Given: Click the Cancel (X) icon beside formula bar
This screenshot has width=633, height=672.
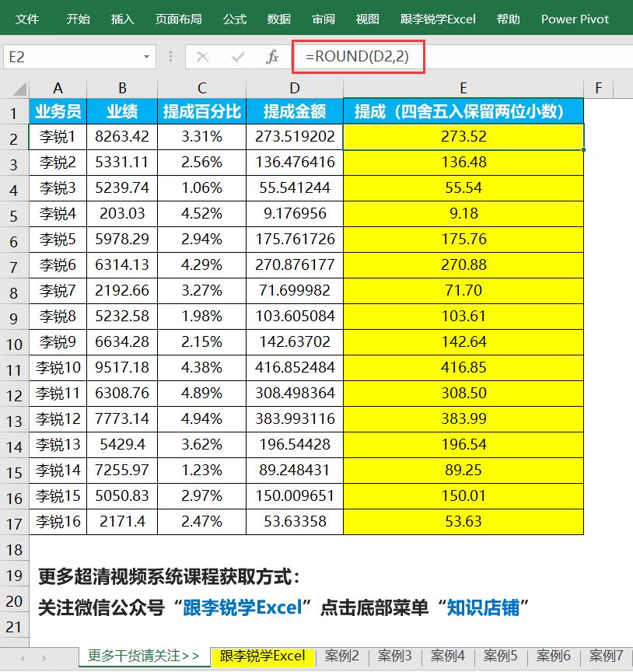Looking at the screenshot, I should (201, 56).
